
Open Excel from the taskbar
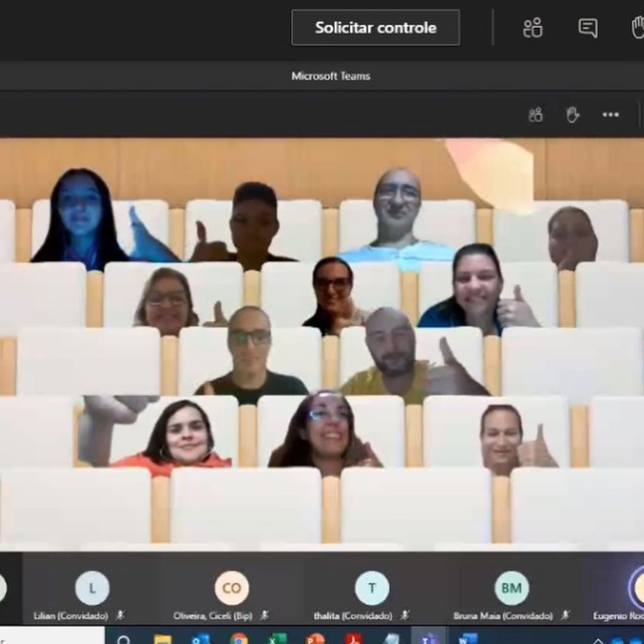pyautogui.click(x=277, y=639)
